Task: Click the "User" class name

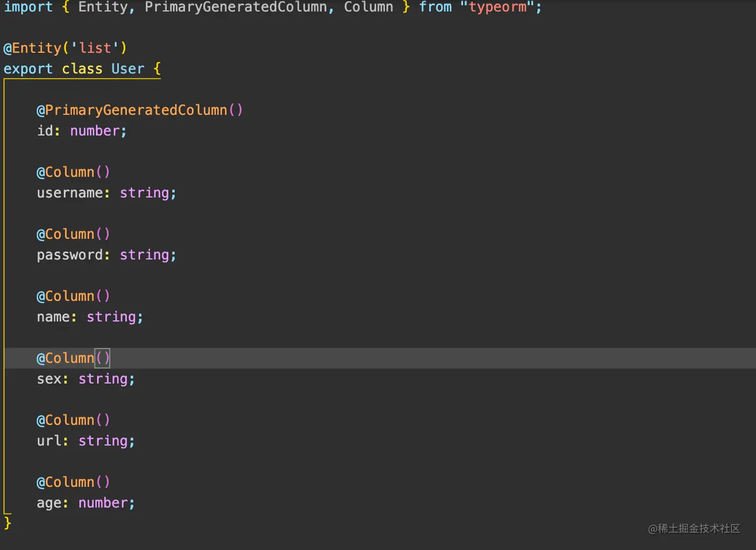Action: coord(128,69)
